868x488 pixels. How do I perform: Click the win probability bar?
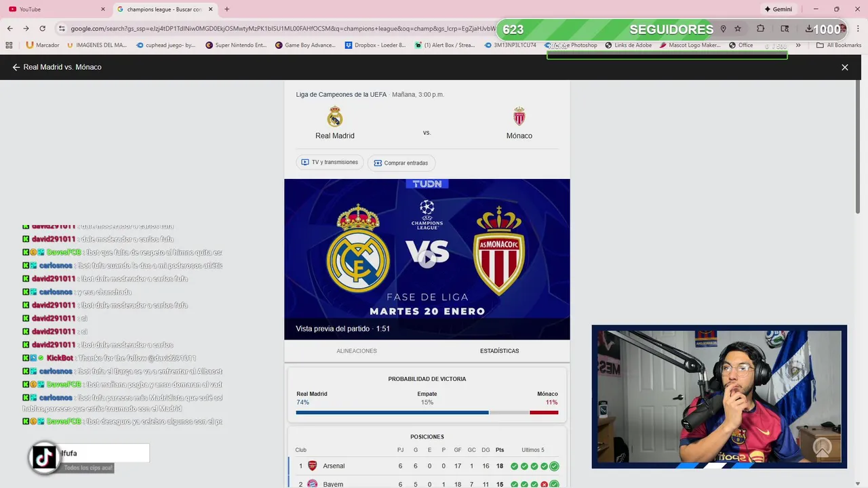coord(427,412)
